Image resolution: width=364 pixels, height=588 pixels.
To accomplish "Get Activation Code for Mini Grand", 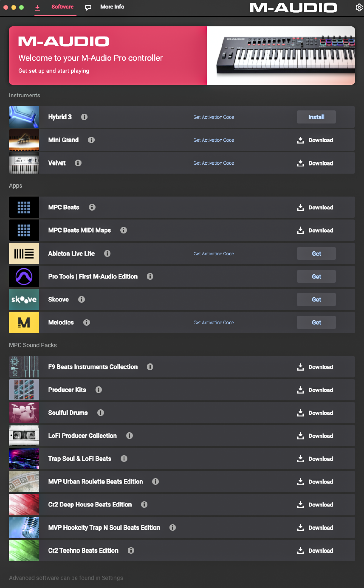I will point(214,140).
